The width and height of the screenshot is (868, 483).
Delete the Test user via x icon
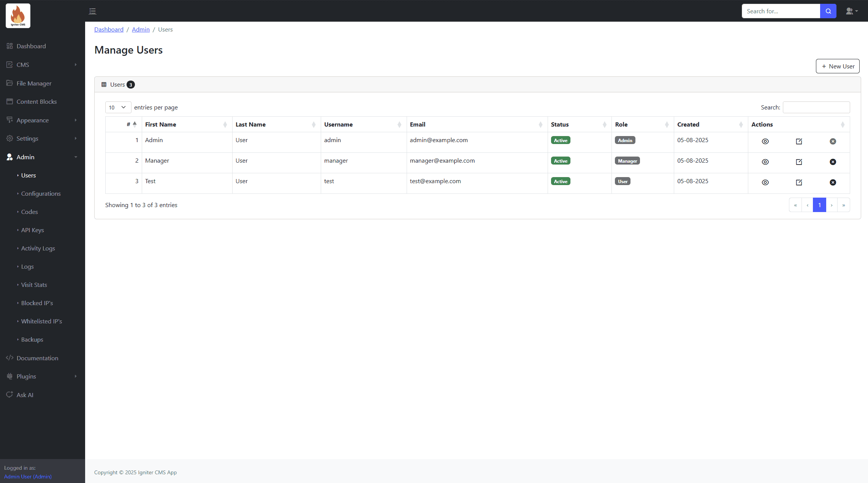833,182
